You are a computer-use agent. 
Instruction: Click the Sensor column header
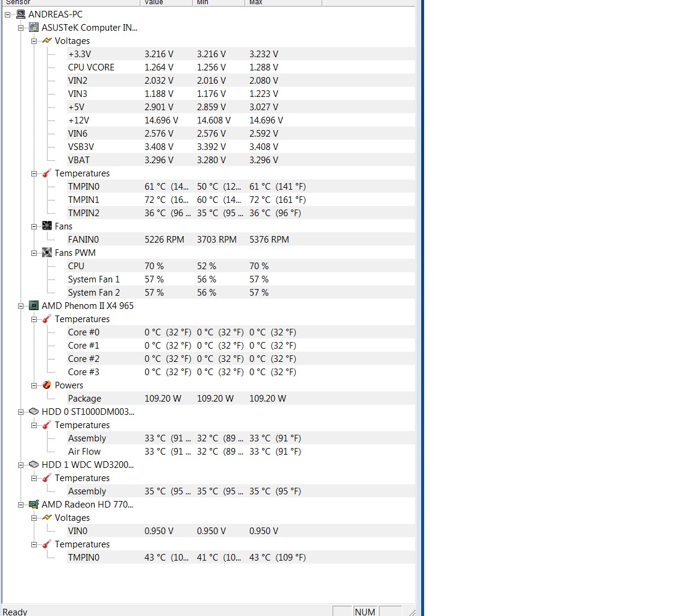[x=71, y=2]
